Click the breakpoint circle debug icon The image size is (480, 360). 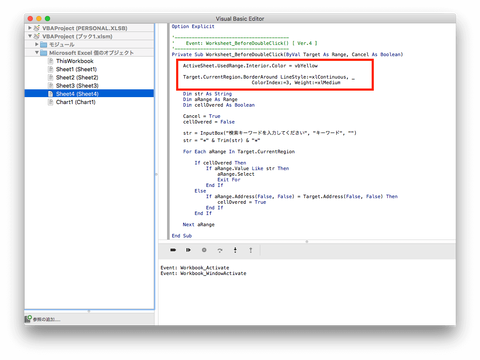[204, 250]
